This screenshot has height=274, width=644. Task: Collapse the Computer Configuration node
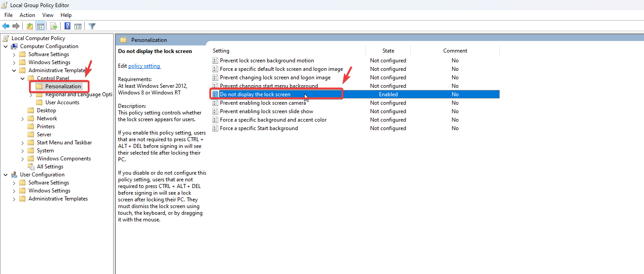click(6, 46)
